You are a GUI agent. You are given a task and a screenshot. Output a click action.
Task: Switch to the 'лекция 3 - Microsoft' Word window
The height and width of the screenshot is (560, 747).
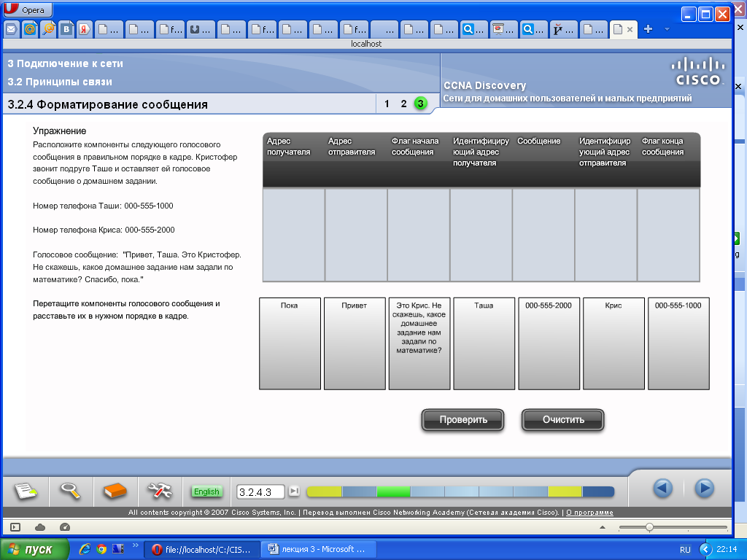(319, 550)
